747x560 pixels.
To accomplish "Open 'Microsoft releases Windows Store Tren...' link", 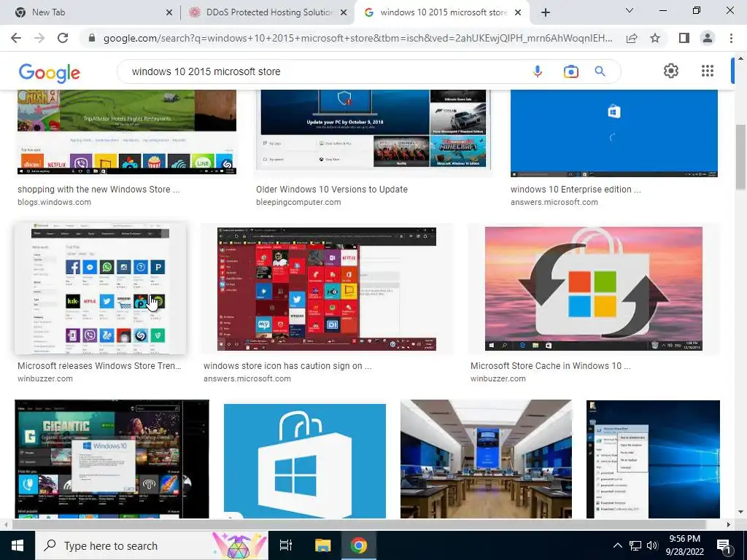I will coord(99,366).
